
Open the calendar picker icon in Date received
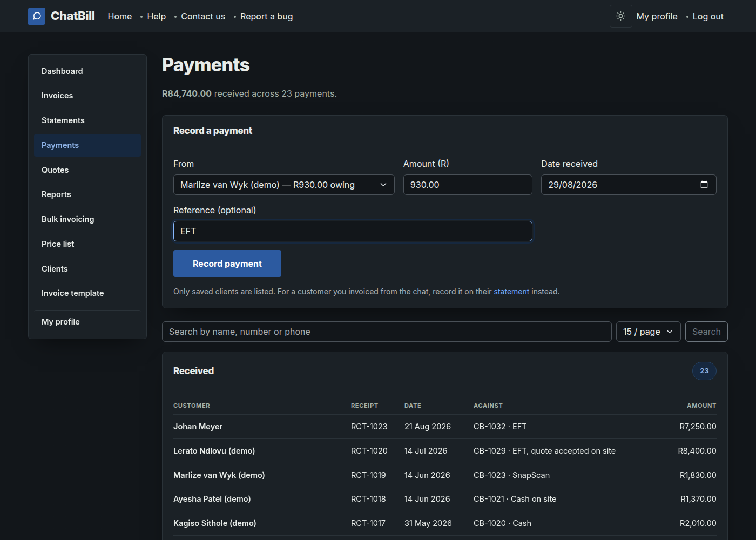pos(704,185)
